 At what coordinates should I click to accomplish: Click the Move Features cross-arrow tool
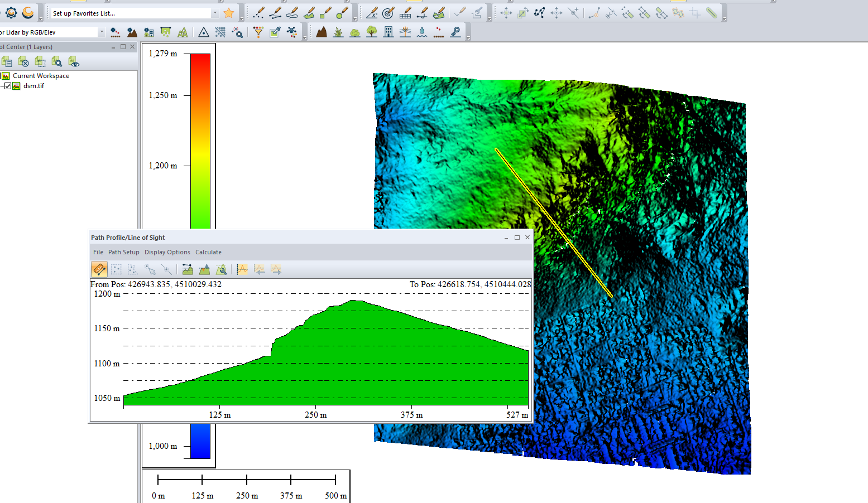506,13
